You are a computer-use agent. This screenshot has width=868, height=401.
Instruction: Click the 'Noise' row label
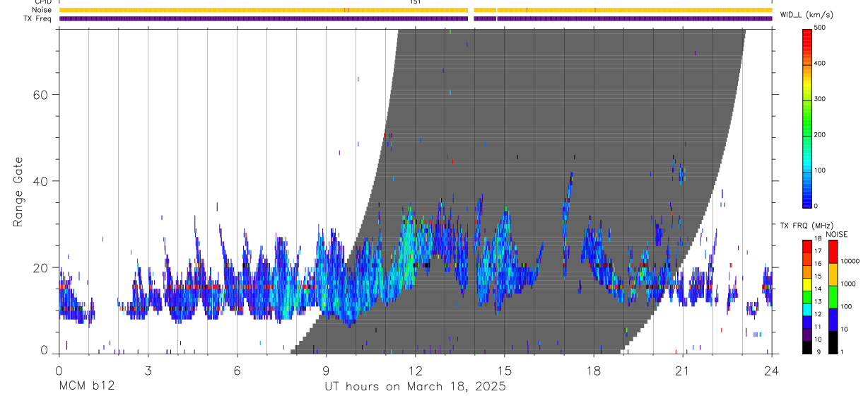pyautogui.click(x=43, y=10)
